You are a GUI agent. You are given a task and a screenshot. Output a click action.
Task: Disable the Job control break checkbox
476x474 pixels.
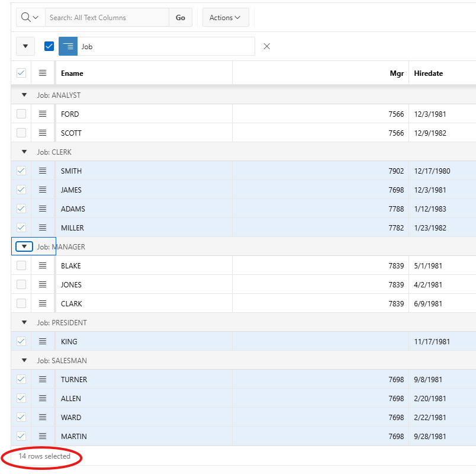click(49, 46)
